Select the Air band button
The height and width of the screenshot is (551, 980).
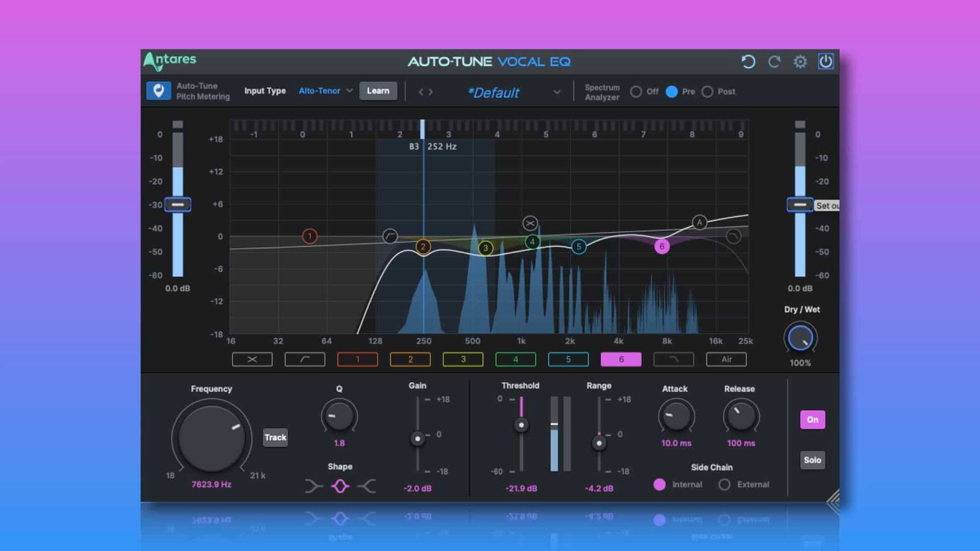tap(726, 359)
